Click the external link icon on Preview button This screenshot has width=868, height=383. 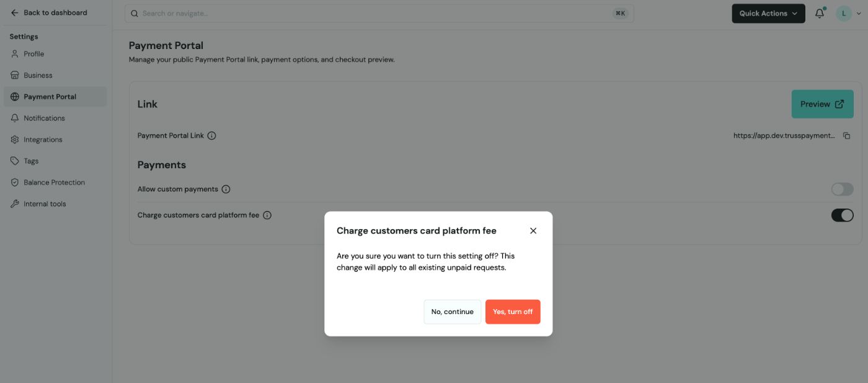pyautogui.click(x=839, y=104)
